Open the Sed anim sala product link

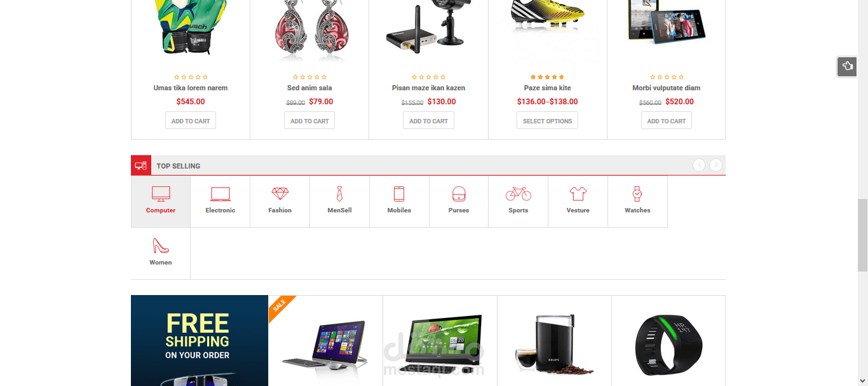click(x=309, y=88)
